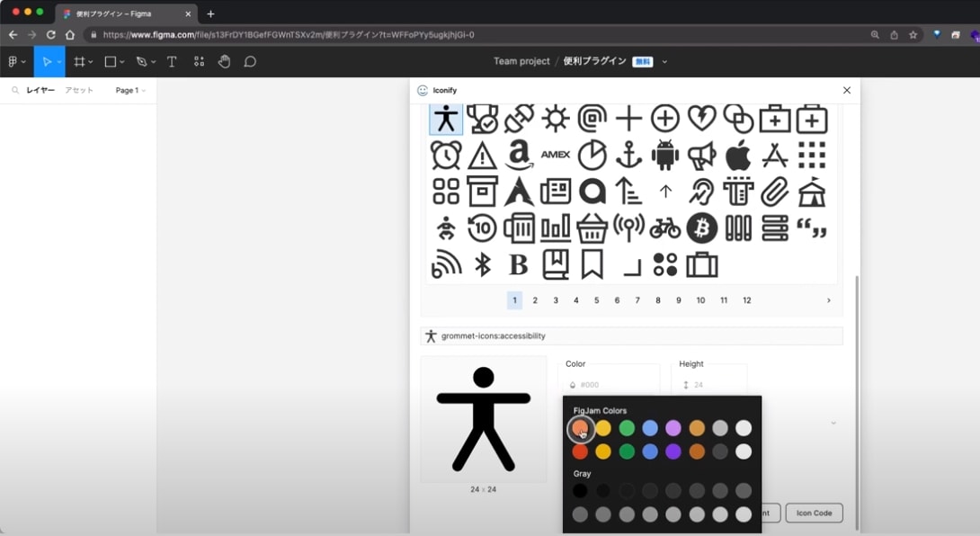This screenshot has width=980, height=536.
Task: Close the Iconify plugin window
Action: tap(847, 90)
